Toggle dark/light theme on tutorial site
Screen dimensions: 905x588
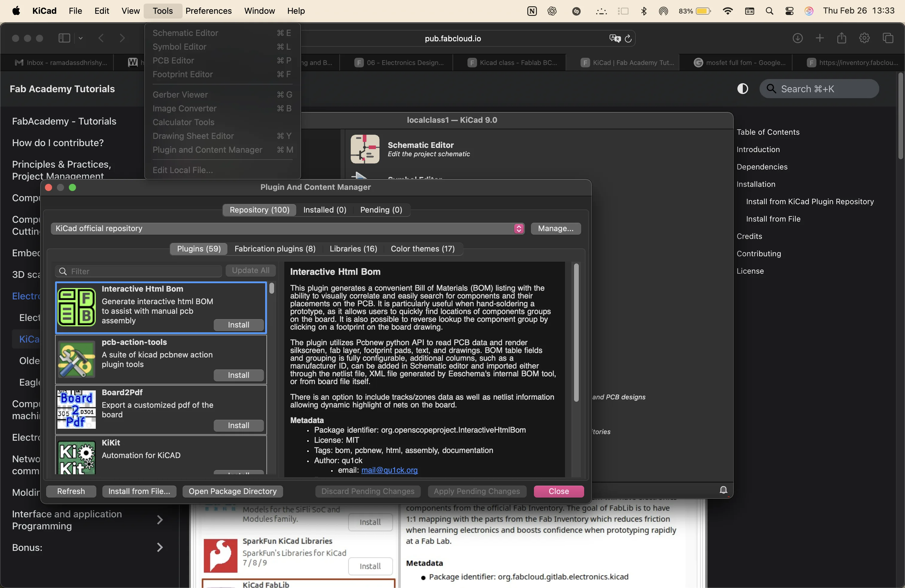(x=742, y=89)
